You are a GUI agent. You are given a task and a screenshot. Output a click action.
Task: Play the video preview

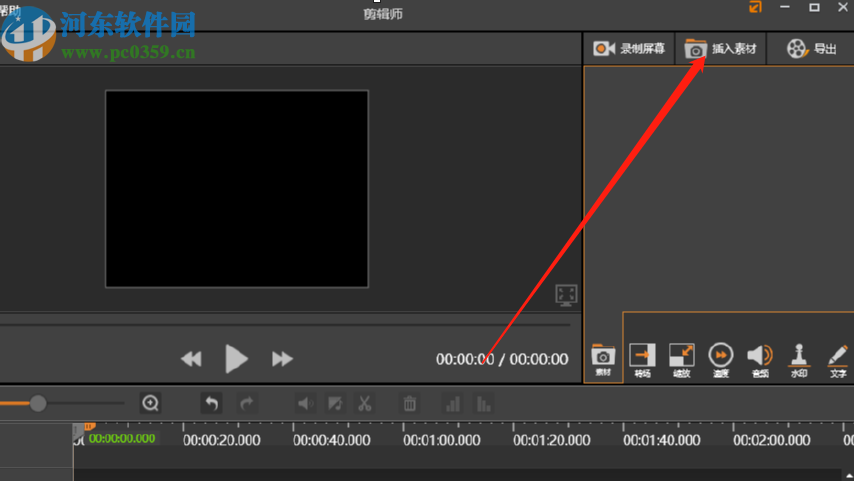tap(236, 359)
